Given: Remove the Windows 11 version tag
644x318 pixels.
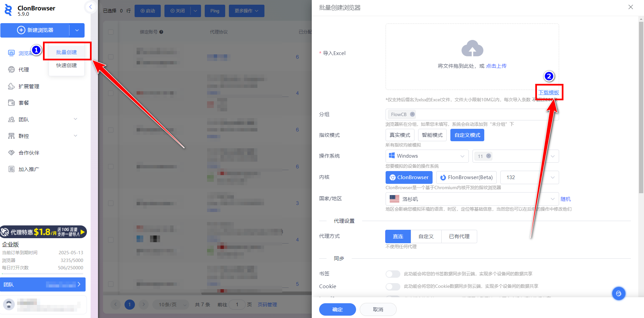Looking at the screenshot, I should [489, 156].
